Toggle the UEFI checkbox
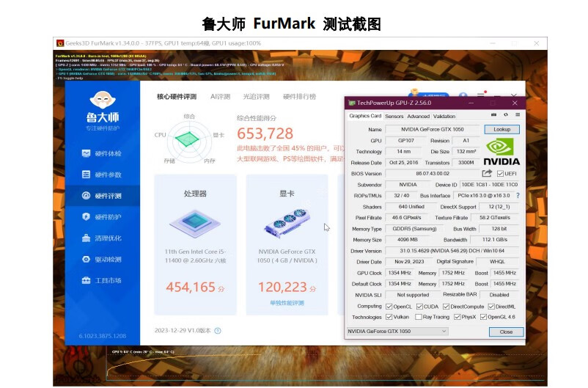The width and height of the screenshot is (588, 388). tap(500, 173)
